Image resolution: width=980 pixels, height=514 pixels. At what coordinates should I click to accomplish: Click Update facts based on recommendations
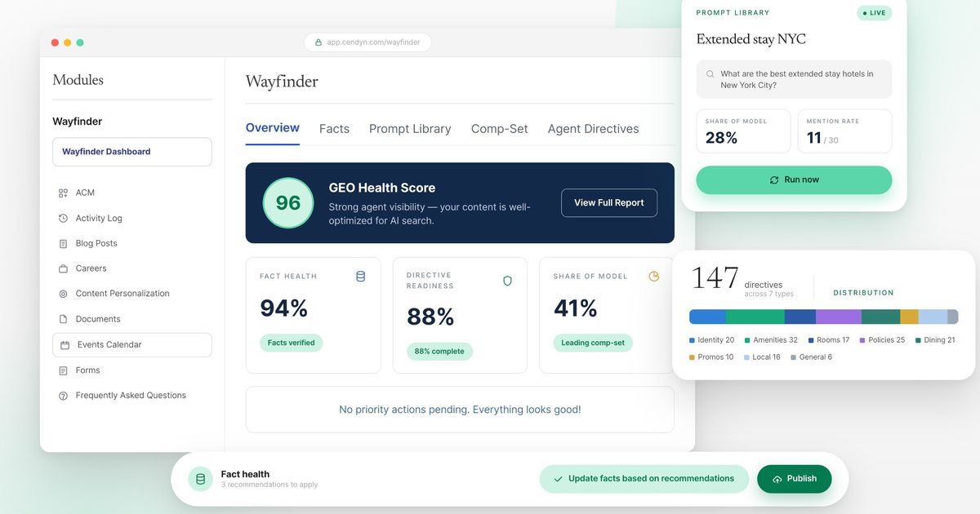(x=644, y=480)
